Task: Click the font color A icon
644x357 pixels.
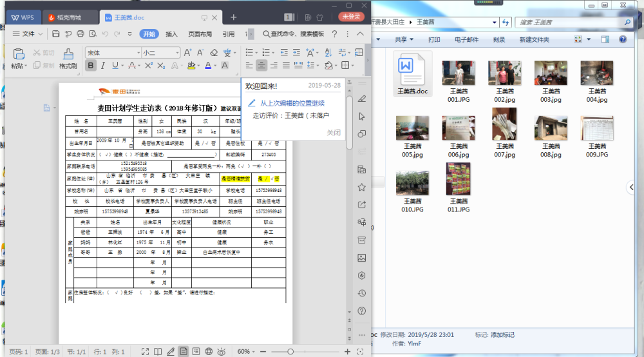Action: [208, 65]
